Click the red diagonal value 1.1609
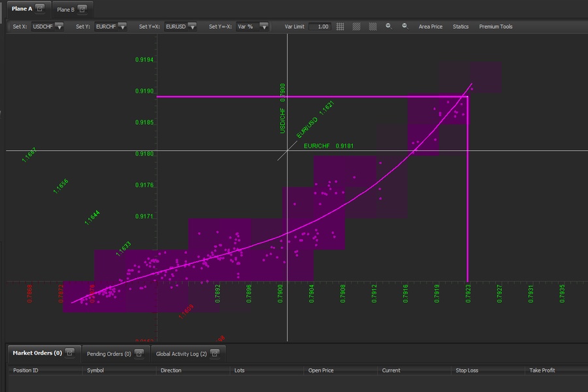588x392 pixels. [x=186, y=312]
